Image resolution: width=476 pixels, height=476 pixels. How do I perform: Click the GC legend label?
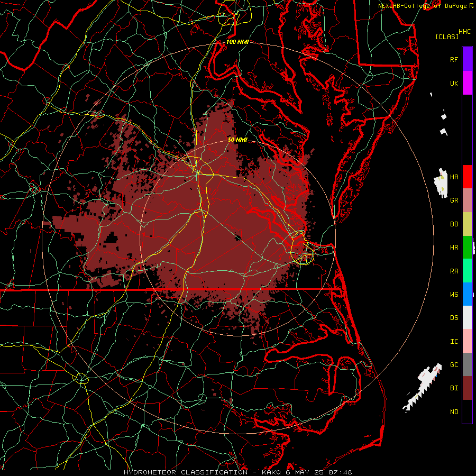(x=454, y=365)
